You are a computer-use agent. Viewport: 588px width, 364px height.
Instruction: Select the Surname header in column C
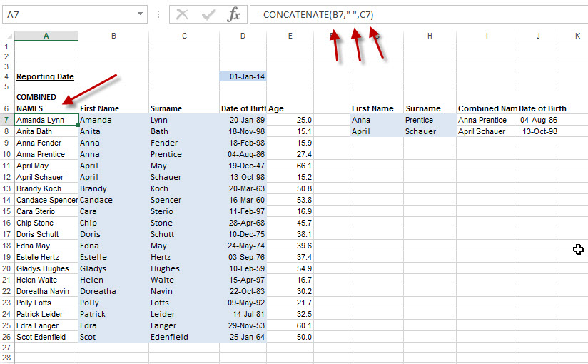[184, 103]
